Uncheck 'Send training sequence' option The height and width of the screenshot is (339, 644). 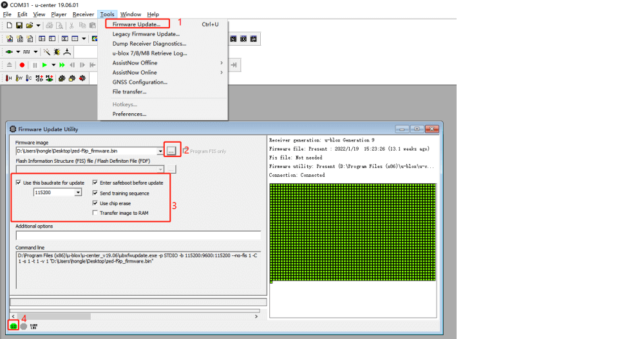click(x=96, y=193)
